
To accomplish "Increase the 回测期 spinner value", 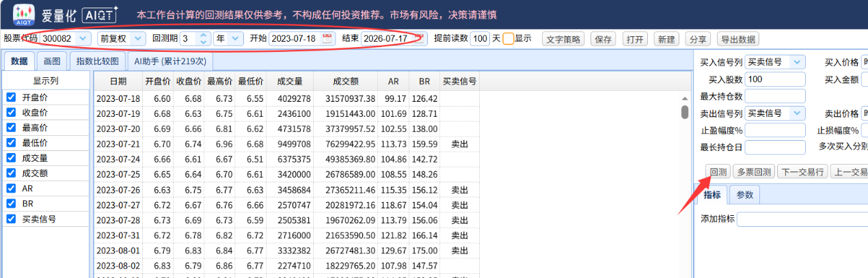I will pyautogui.click(x=204, y=36).
